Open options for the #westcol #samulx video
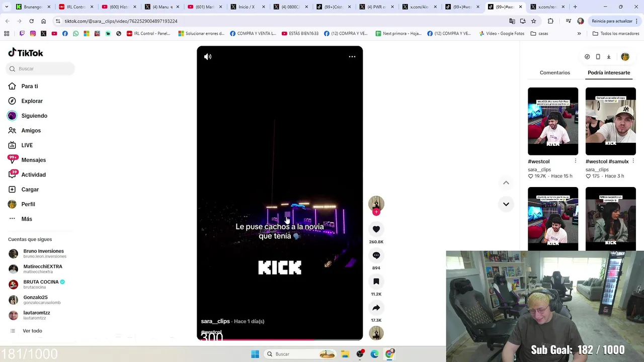 633,161
